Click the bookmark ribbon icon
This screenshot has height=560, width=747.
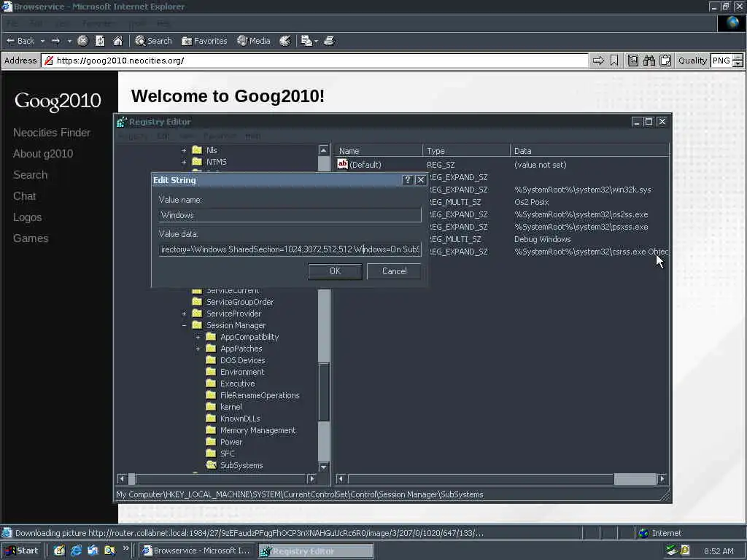click(614, 61)
